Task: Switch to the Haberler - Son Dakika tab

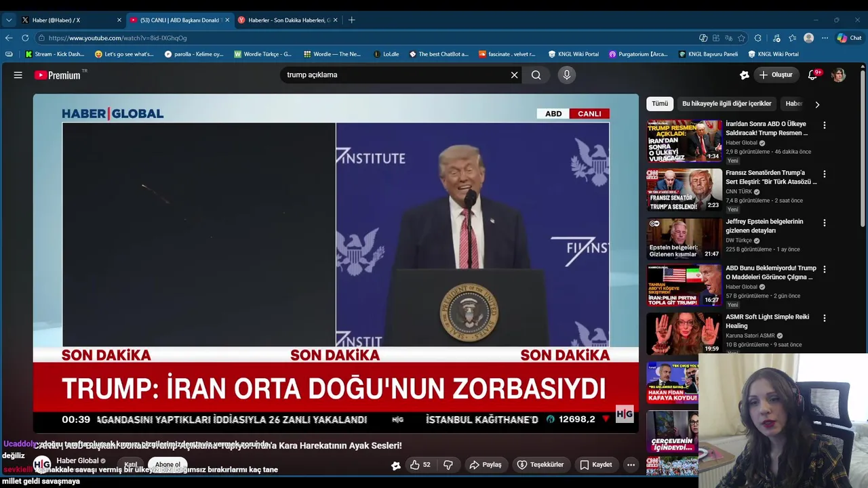Action: pos(286,20)
